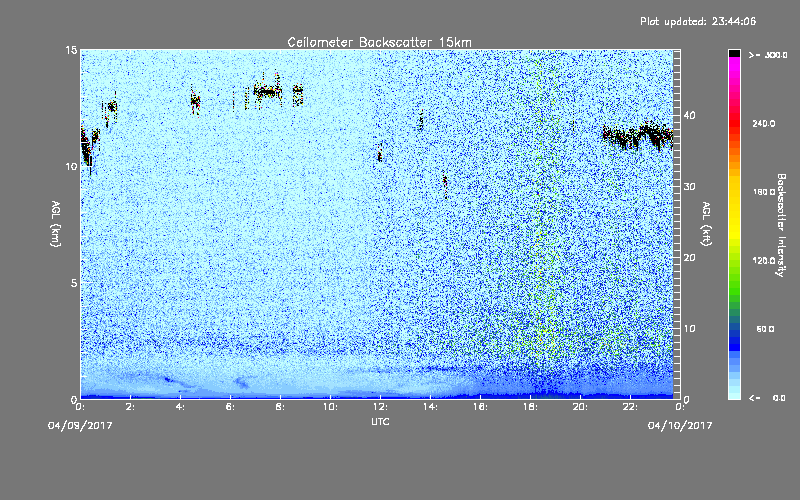Viewport: 800px width, 500px height.
Task: Click the 40 tick on right kft axis
Action: (x=689, y=115)
